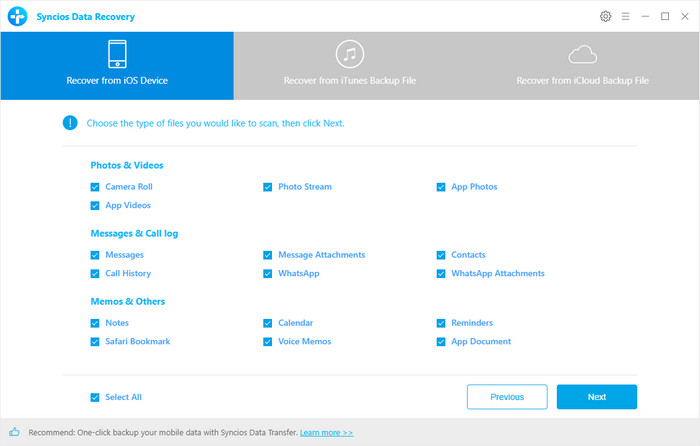
Task: Click the Previous button
Action: (x=507, y=397)
